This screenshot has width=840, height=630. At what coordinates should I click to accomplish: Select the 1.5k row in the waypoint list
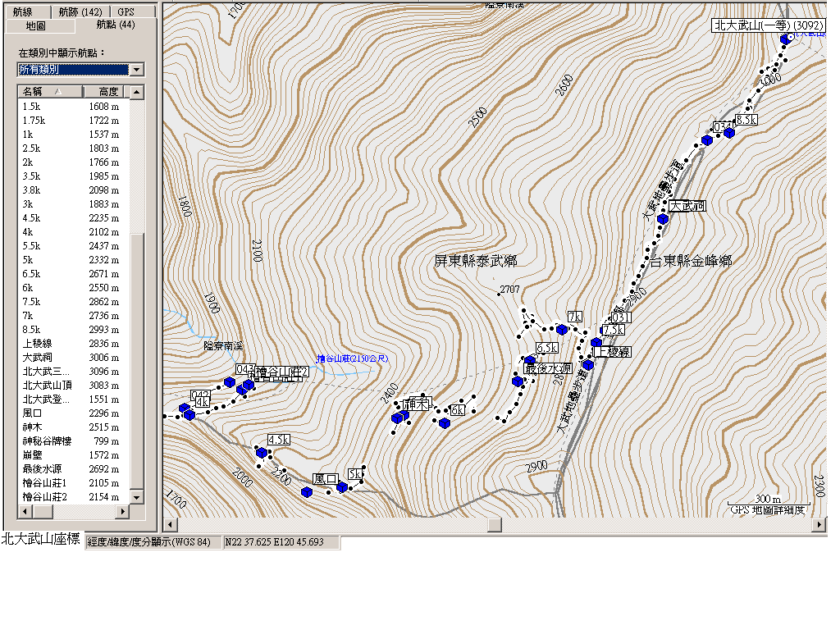click(x=73, y=107)
